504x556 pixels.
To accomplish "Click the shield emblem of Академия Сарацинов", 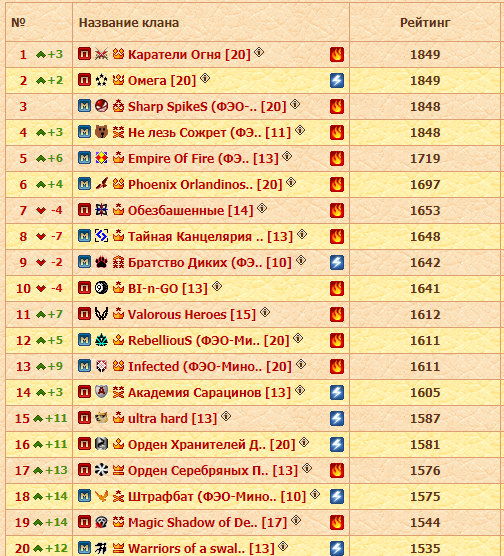I will click(x=101, y=392).
